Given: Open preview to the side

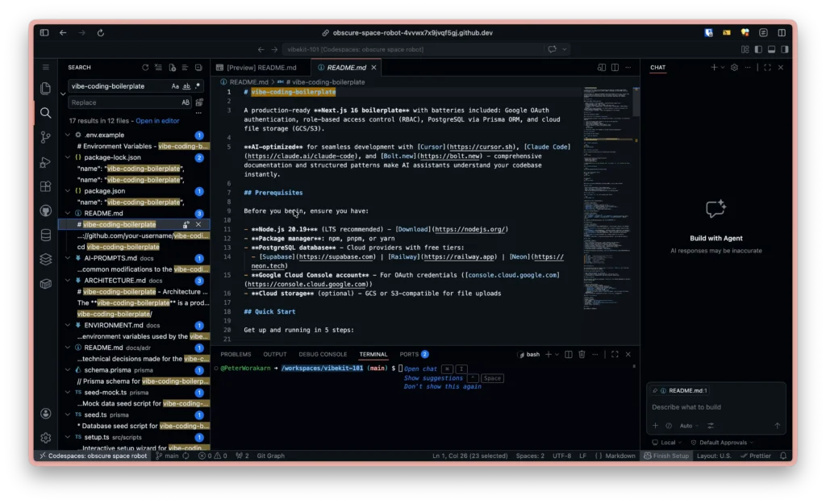Looking at the screenshot, I should pyautogui.click(x=601, y=68).
